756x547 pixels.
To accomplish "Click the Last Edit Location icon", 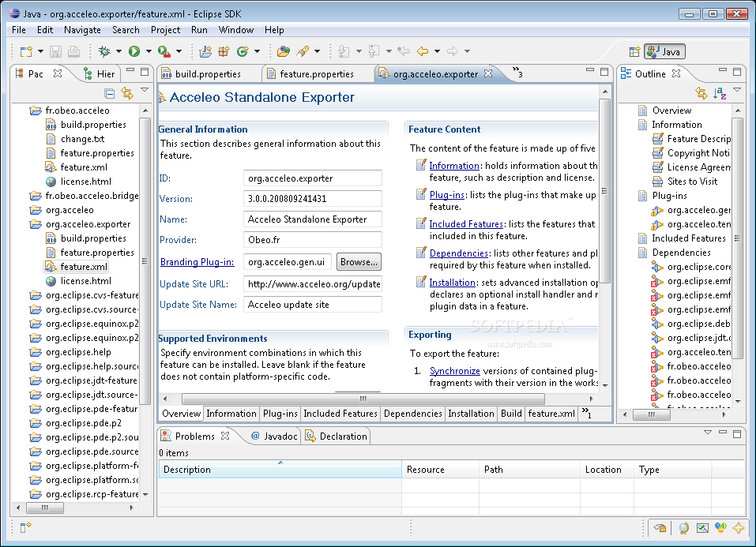I will point(404,51).
